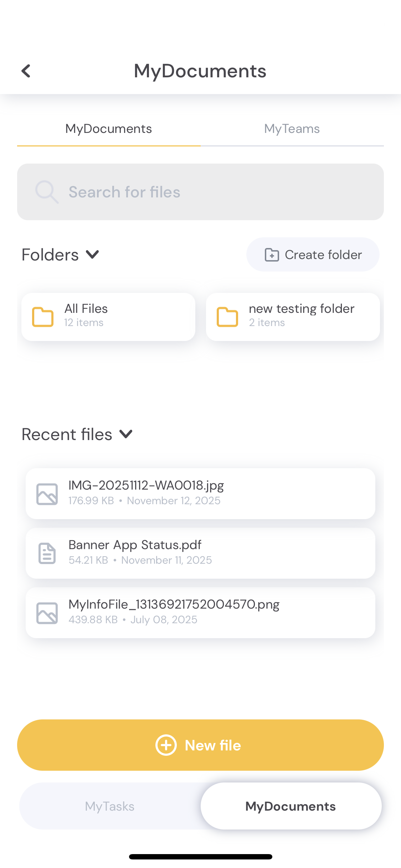Focus the Search for files field

pyautogui.click(x=214, y=192)
